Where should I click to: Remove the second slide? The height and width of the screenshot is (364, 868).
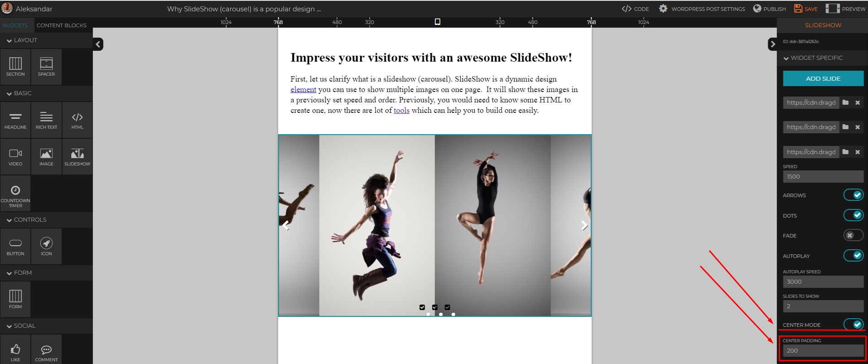[x=858, y=127]
